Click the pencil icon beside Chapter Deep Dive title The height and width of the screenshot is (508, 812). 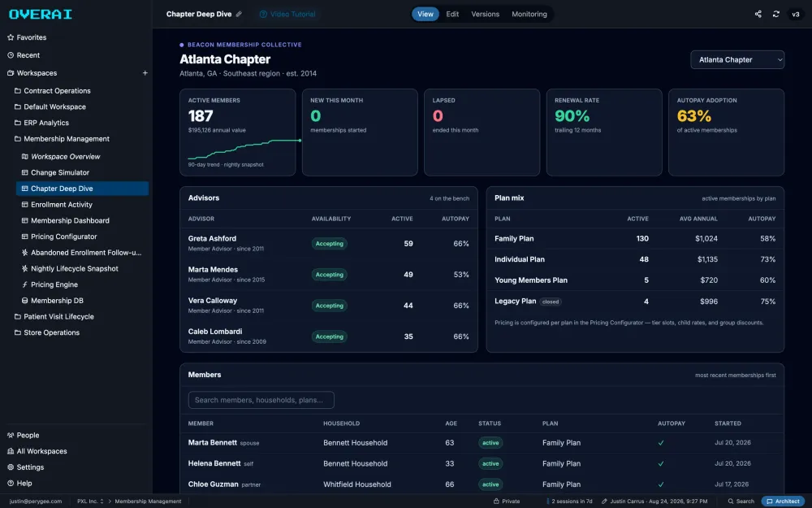(239, 14)
